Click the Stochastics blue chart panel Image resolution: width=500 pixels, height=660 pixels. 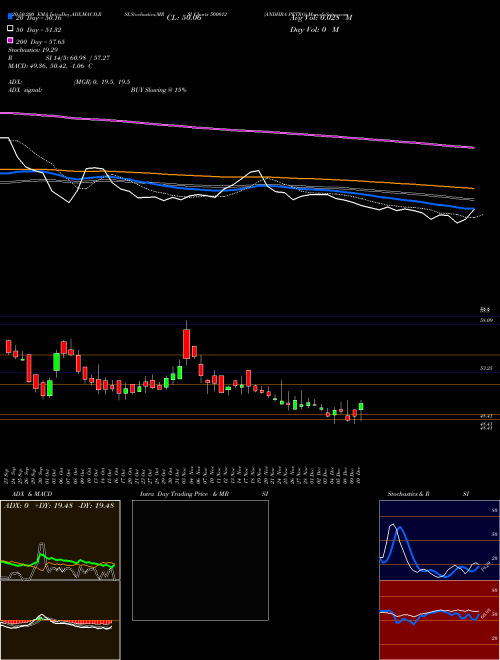(439, 540)
